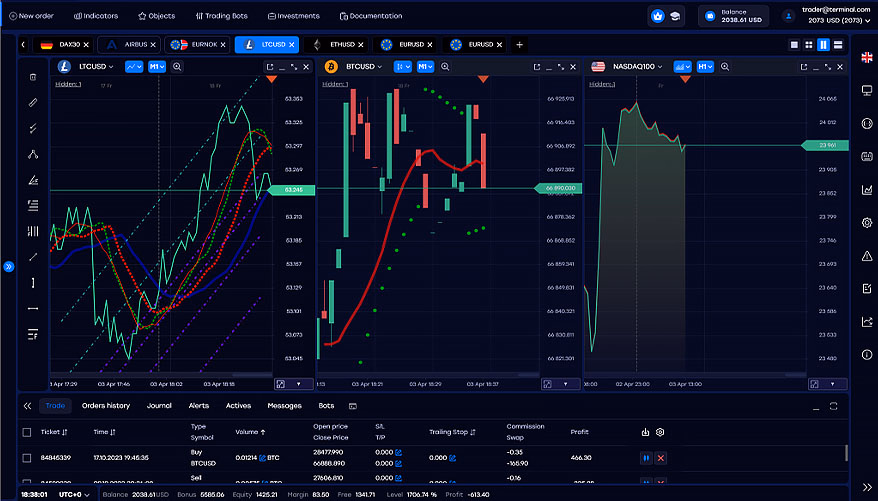Open the Indicators menu

tap(96, 16)
